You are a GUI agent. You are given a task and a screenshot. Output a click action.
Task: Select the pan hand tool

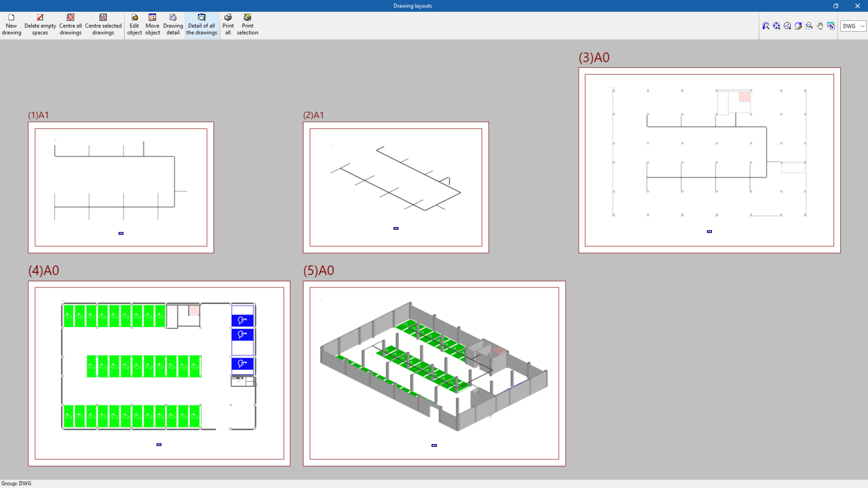click(820, 25)
